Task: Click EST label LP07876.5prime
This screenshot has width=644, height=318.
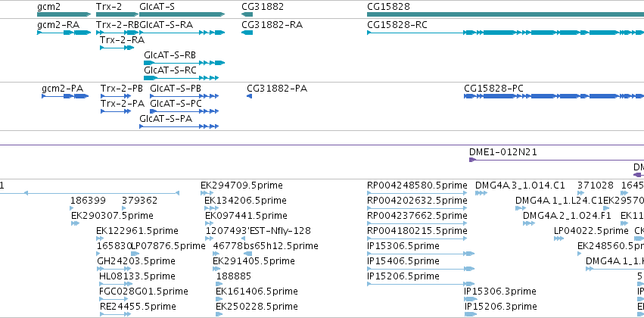Action: pyautogui.click(x=168, y=246)
